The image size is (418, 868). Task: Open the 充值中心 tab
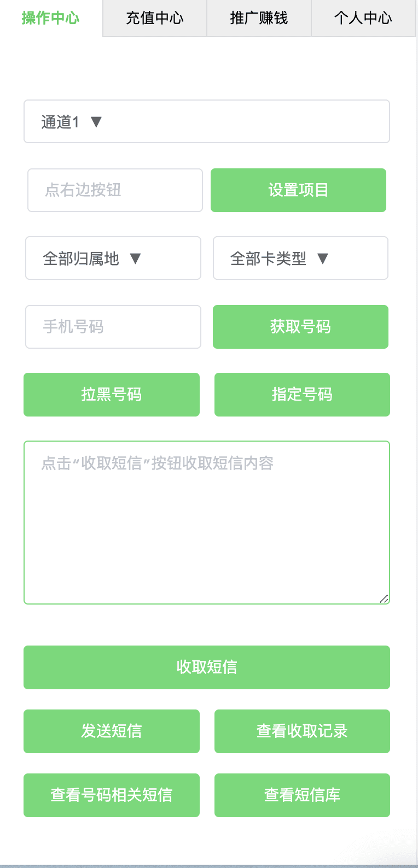pos(155,18)
